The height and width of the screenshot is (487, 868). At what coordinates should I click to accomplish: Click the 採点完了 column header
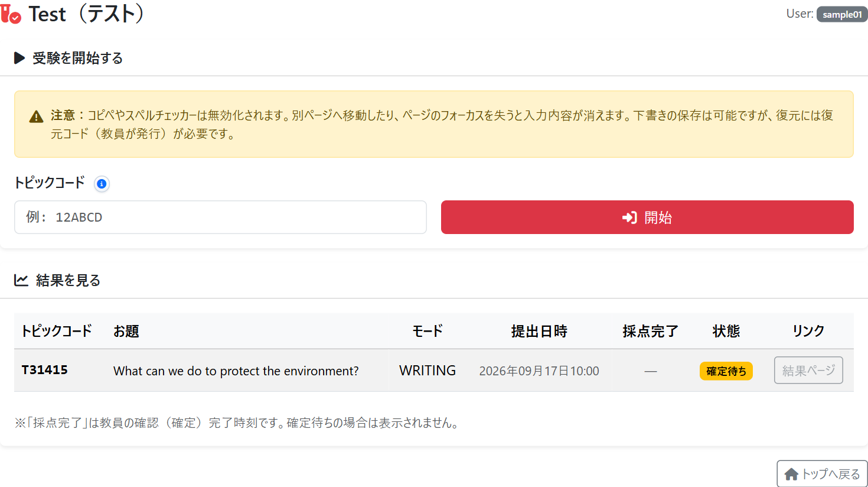[x=651, y=331]
